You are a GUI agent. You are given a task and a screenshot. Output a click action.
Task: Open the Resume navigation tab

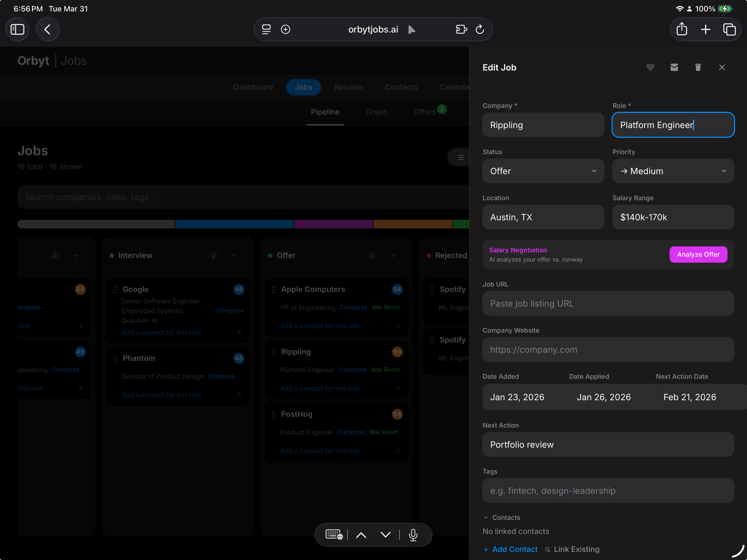point(349,87)
